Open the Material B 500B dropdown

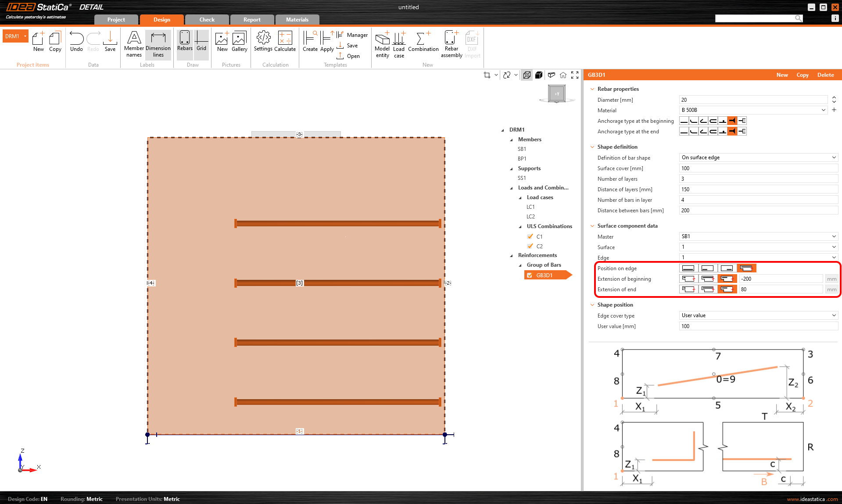[x=753, y=110]
